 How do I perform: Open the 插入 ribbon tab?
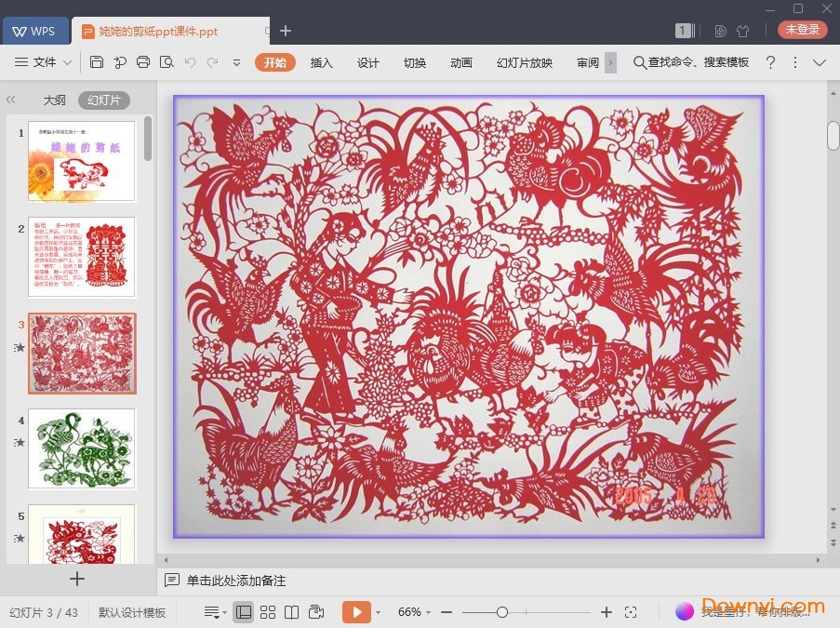point(321,62)
